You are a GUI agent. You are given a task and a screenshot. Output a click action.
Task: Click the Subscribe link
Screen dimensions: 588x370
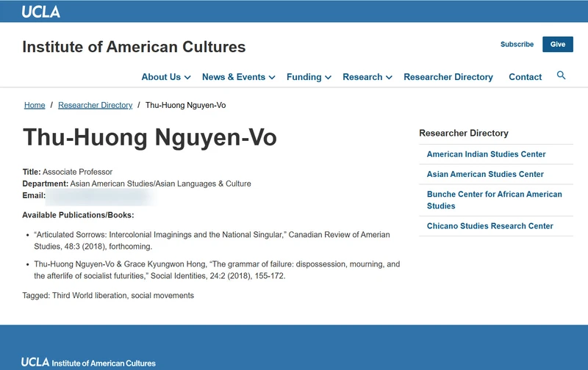tap(517, 44)
